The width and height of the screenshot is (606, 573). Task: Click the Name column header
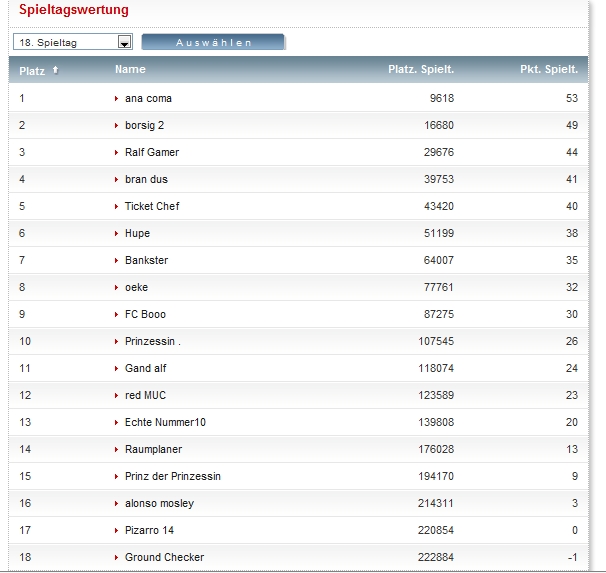[130, 70]
